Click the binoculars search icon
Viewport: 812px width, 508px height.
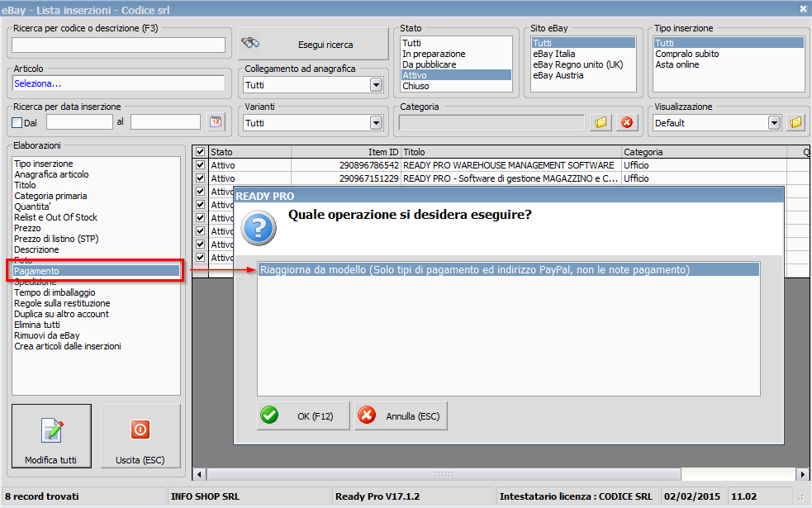(x=250, y=43)
